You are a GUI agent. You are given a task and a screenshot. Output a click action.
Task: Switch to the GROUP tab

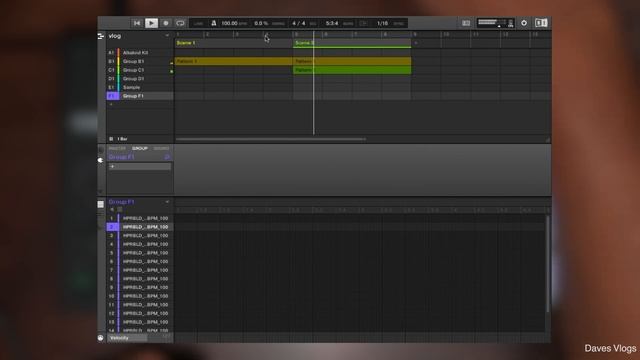140,149
